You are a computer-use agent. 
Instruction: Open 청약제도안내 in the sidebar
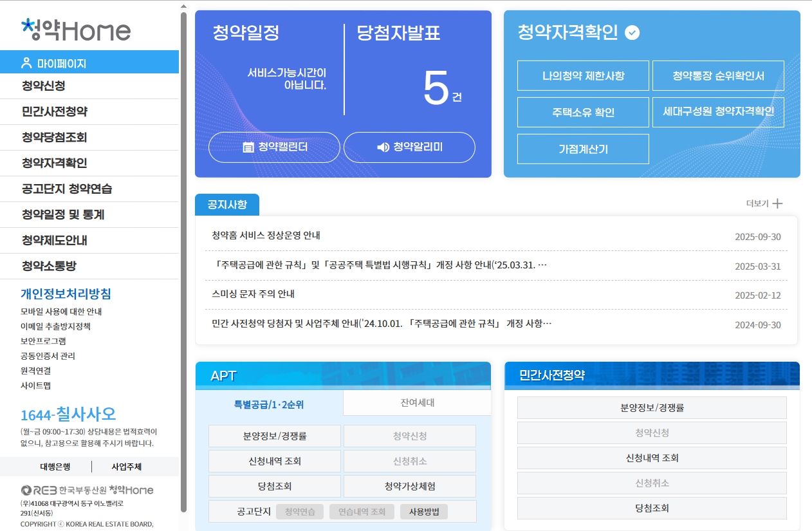point(89,241)
